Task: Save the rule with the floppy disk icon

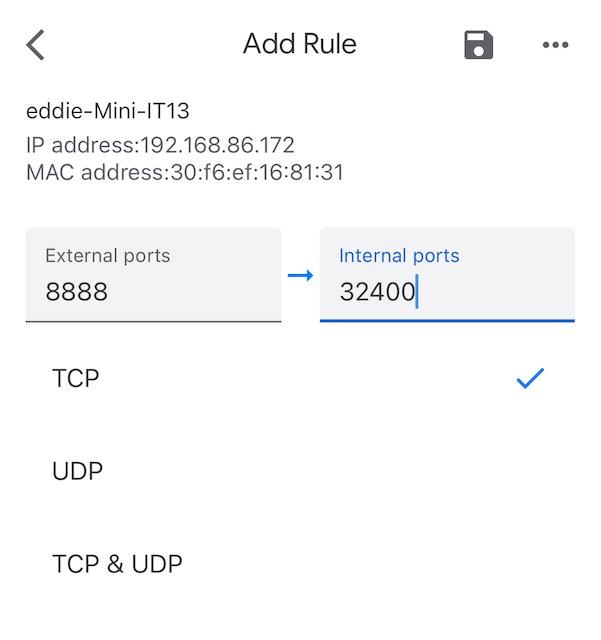Action: click(479, 45)
